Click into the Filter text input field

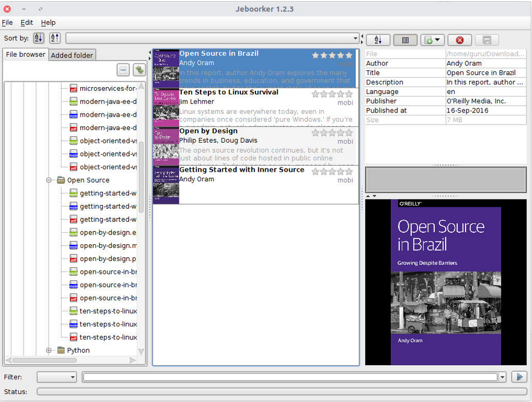click(290, 377)
